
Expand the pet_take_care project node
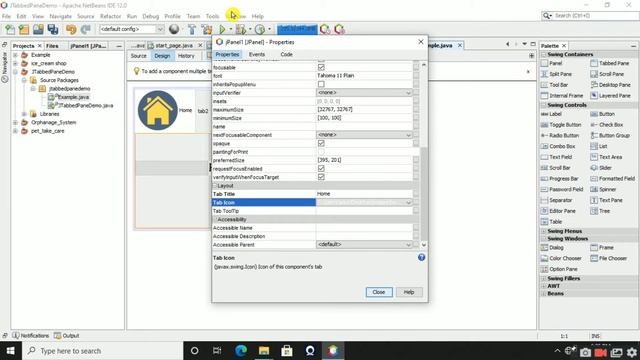click(16, 131)
